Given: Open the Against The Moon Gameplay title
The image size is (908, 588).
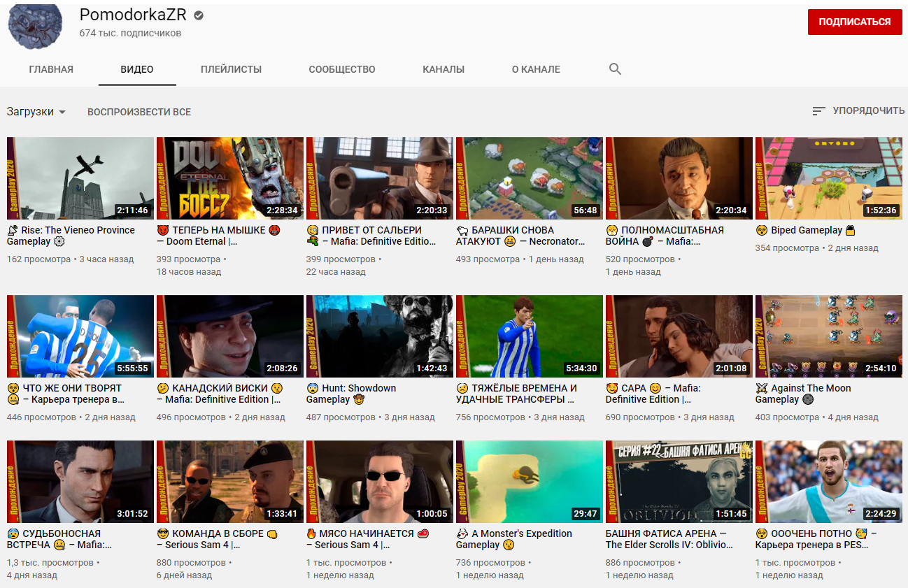Looking at the screenshot, I should click(803, 394).
